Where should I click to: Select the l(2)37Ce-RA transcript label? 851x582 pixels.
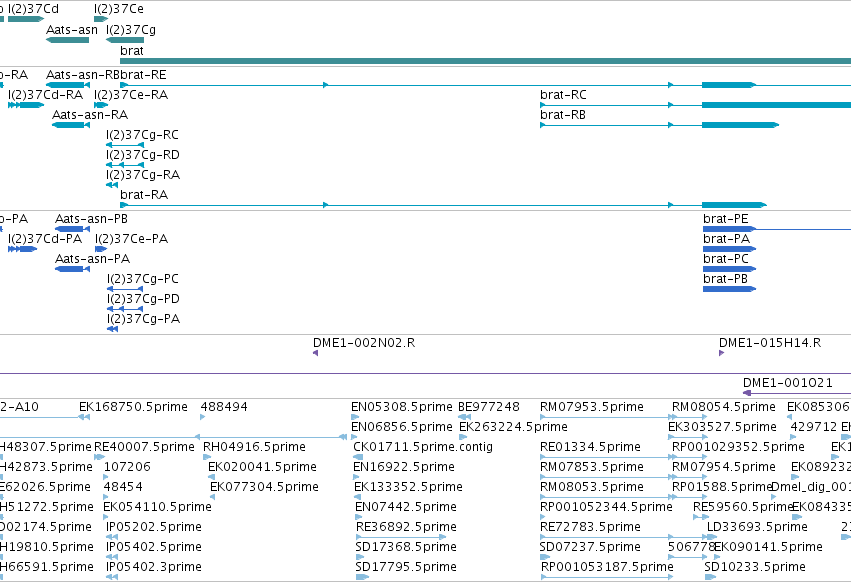[x=131, y=95]
